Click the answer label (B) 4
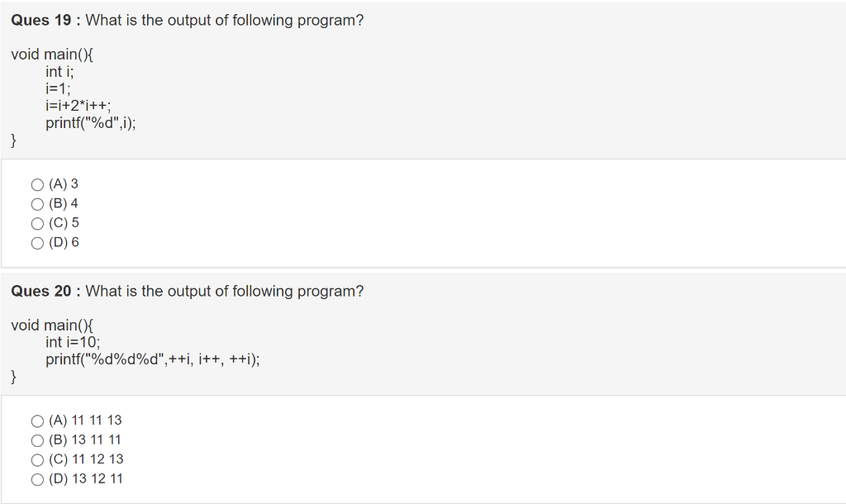The height and width of the screenshot is (504, 846). pos(62,203)
